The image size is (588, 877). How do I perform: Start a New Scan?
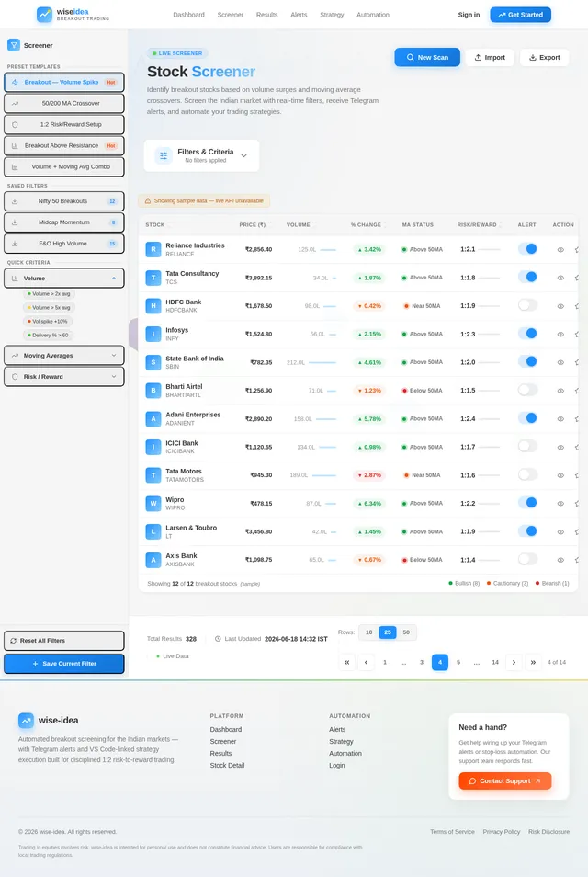coord(427,57)
